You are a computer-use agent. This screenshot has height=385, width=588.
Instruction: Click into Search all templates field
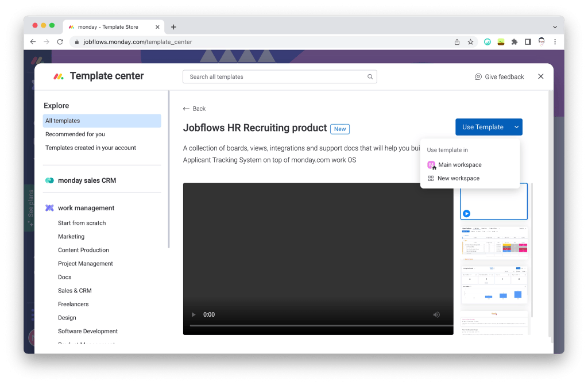(280, 76)
